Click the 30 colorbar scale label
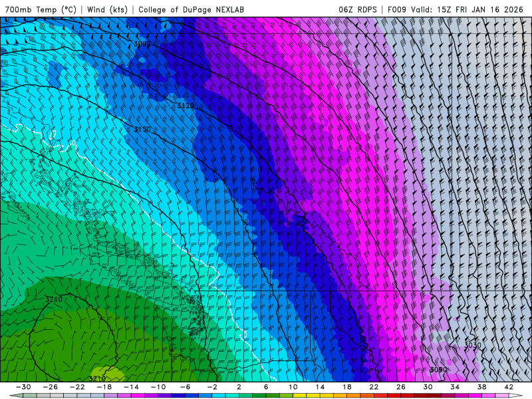Viewport: 532px width, 399px height. 428,387
